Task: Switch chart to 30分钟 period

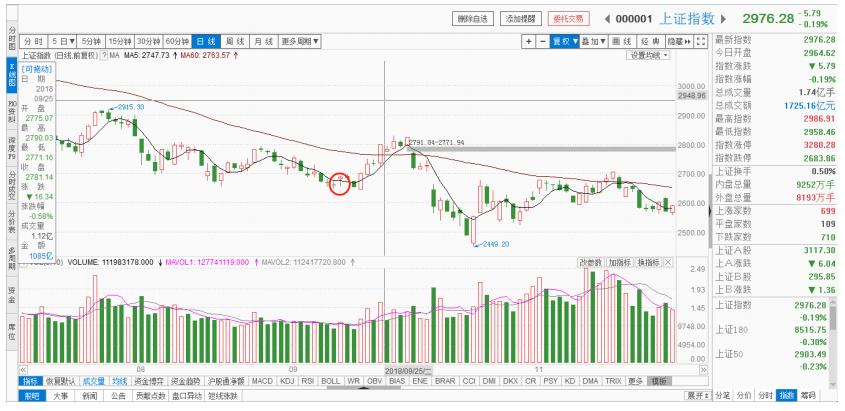Action: [x=148, y=41]
